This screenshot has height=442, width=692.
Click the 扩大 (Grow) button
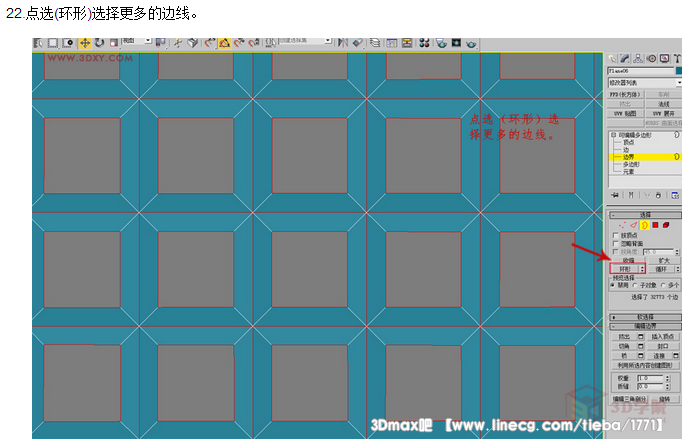pos(664,261)
